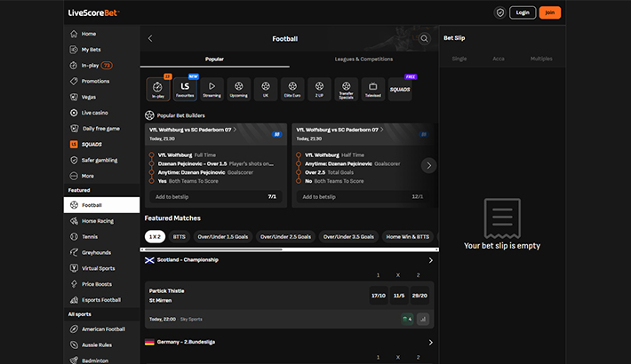Open the In-play quick filter tile
This screenshot has width=631, height=364.
[x=158, y=89]
